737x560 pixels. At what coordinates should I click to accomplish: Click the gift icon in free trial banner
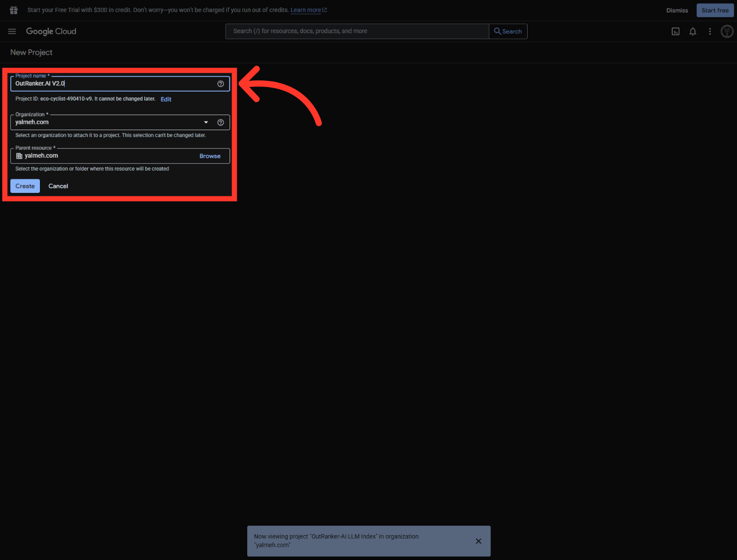coord(14,10)
